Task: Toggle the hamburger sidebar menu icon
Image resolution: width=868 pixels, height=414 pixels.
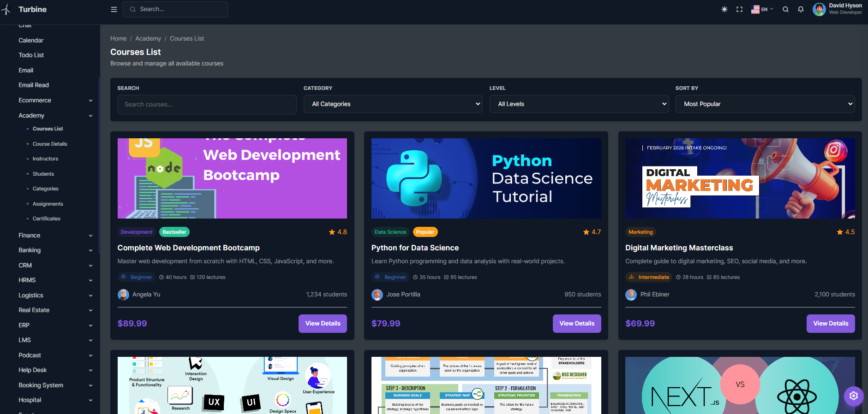Action: (x=114, y=9)
